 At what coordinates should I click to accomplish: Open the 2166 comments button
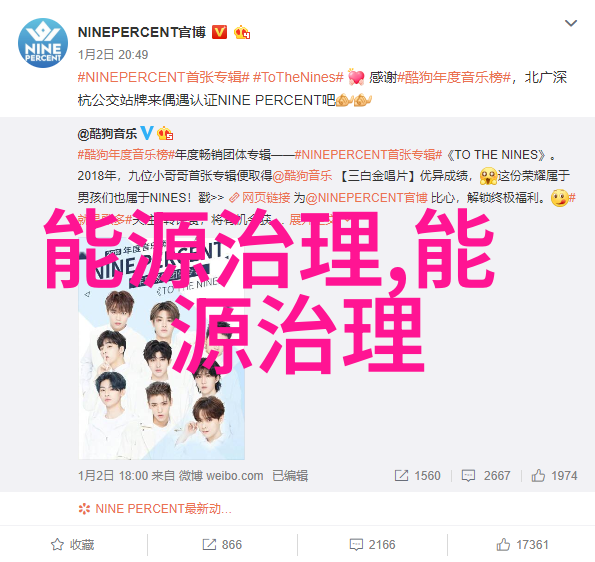coord(372,545)
